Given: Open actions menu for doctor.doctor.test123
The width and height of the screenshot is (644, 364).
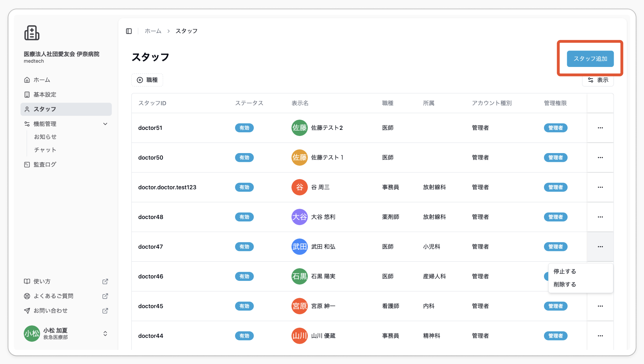Looking at the screenshot, I should point(600,187).
